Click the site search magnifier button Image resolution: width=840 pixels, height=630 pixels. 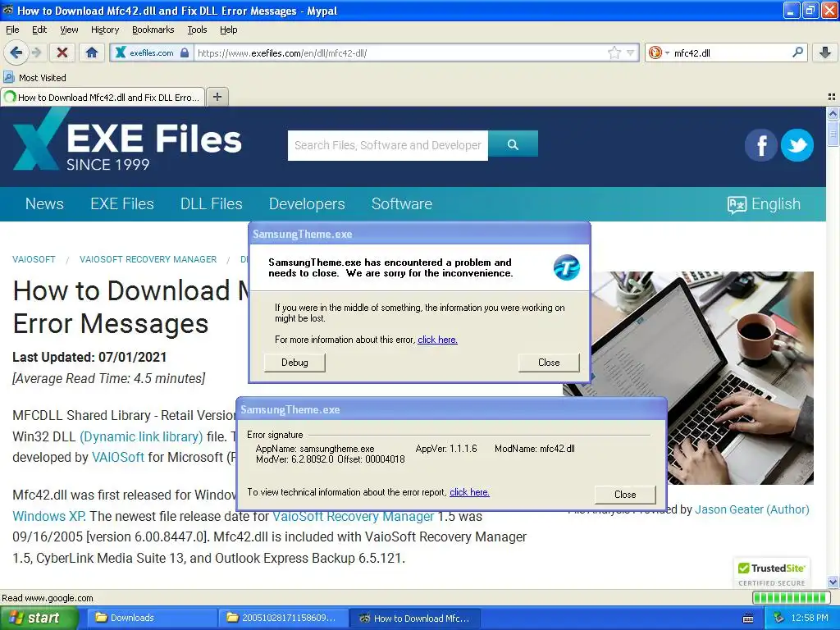(x=513, y=144)
